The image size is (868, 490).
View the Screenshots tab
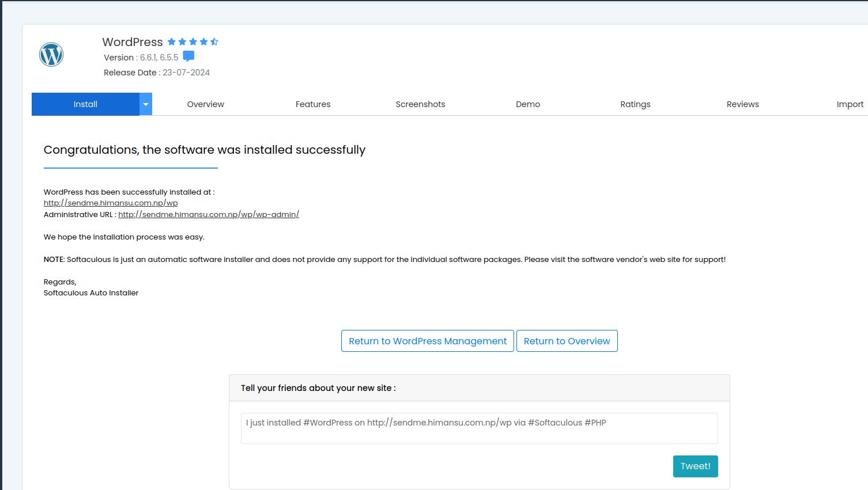coord(420,104)
